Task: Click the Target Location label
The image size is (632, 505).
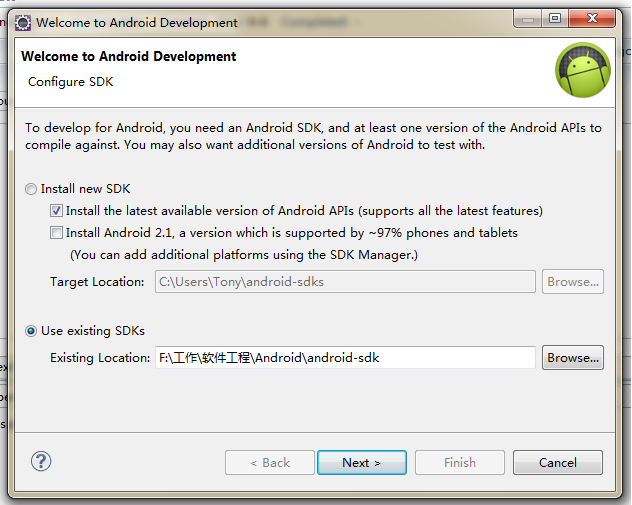Action: [97, 282]
